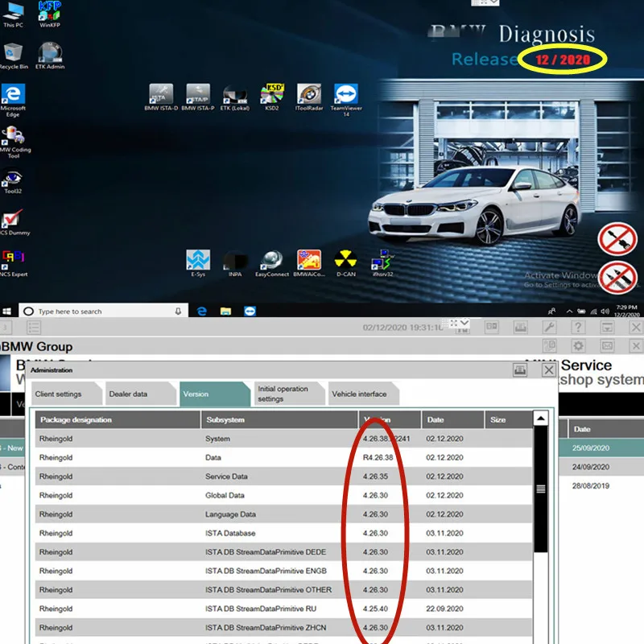Select ISTA DB StreamDataPrimitive ZHCN row
Image resolution: width=644 pixels, height=644 pixels.
click(x=283, y=628)
